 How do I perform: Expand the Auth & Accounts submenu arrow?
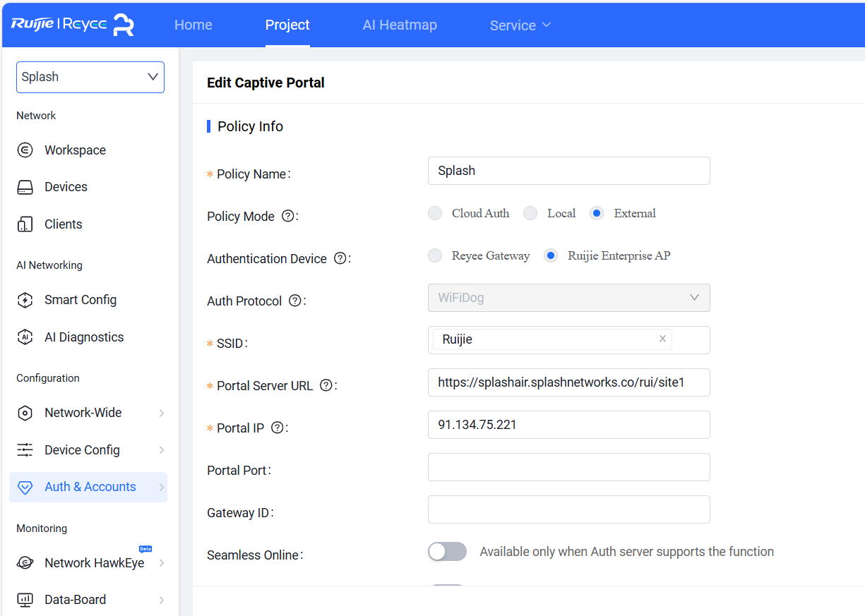pyautogui.click(x=161, y=487)
